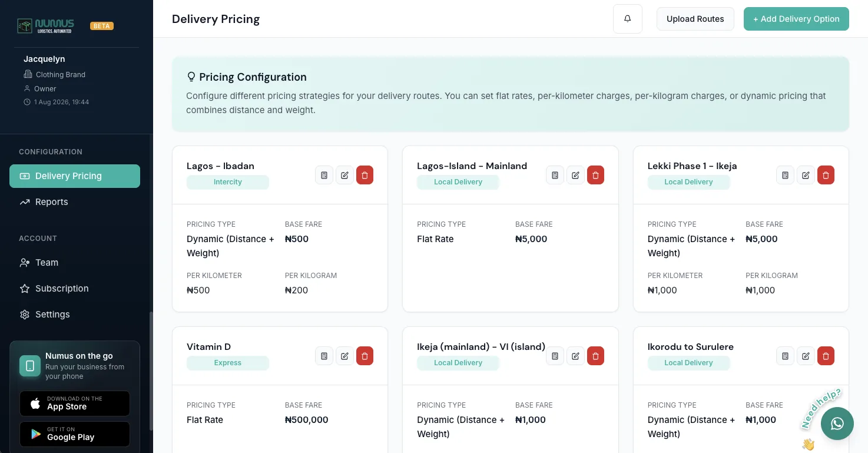Click the ₦200 per kilogram value
The height and width of the screenshot is (453, 868).
coord(297,290)
